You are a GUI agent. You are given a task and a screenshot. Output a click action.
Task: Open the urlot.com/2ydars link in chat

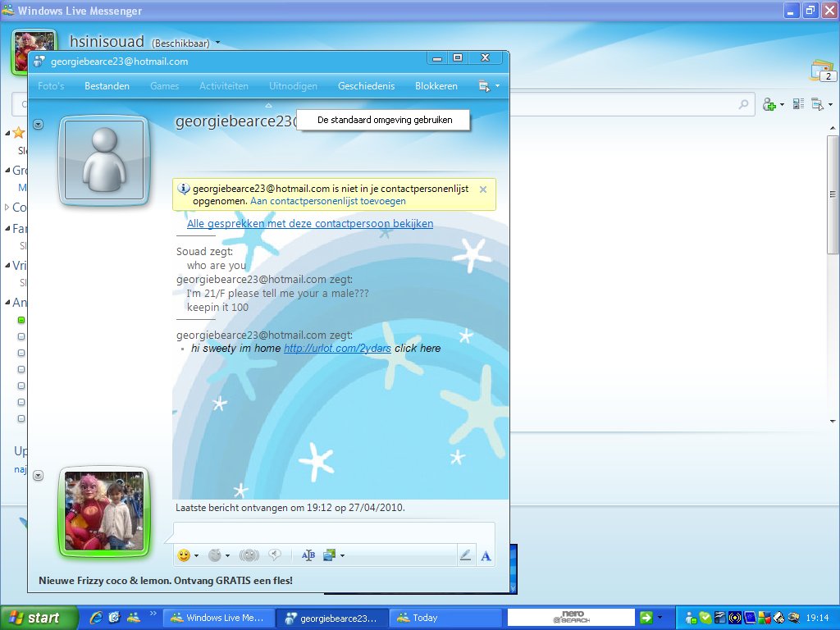click(x=337, y=348)
